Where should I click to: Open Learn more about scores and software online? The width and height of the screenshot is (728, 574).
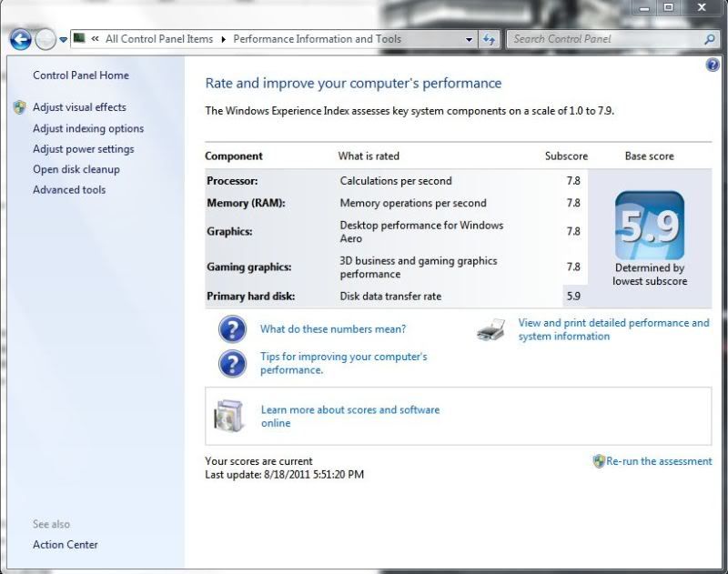pos(350,417)
